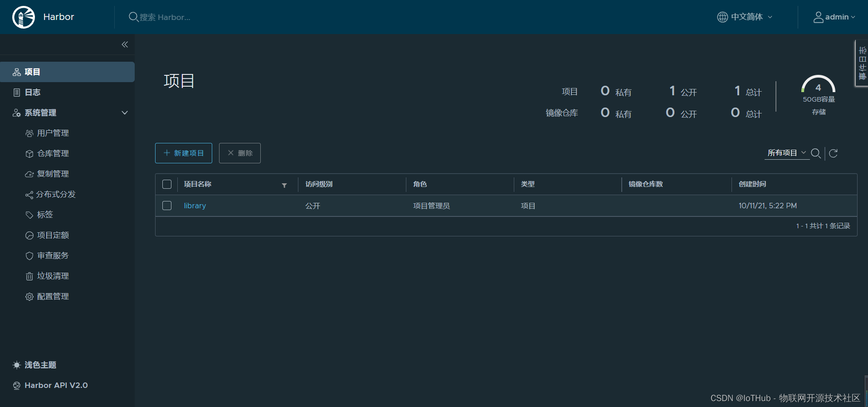The width and height of the screenshot is (868, 407).
Task: Collapse the 系统管理 section chevron
Action: [125, 113]
